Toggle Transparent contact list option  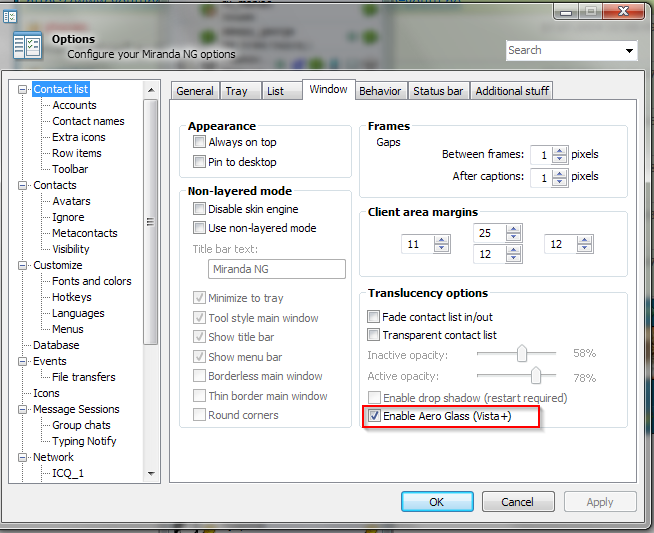375,335
